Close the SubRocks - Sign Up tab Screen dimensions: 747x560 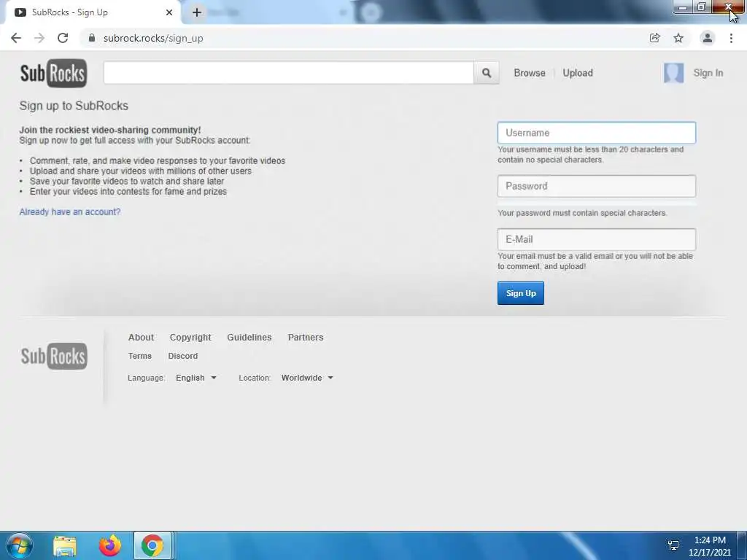click(x=169, y=12)
